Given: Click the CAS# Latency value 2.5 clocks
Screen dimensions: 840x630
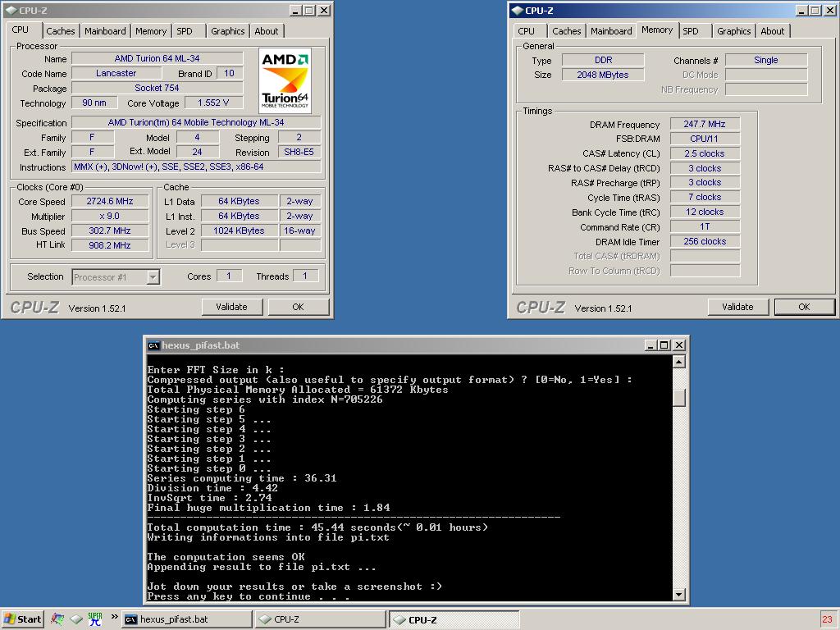Looking at the screenshot, I should 705,153.
